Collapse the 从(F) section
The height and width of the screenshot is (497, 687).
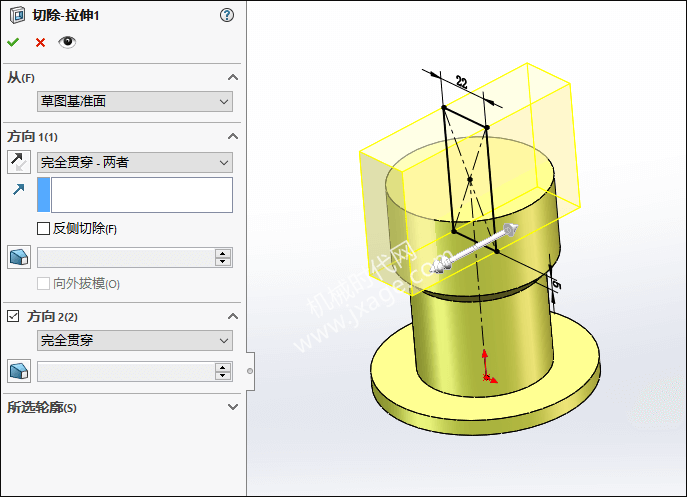pyautogui.click(x=233, y=78)
